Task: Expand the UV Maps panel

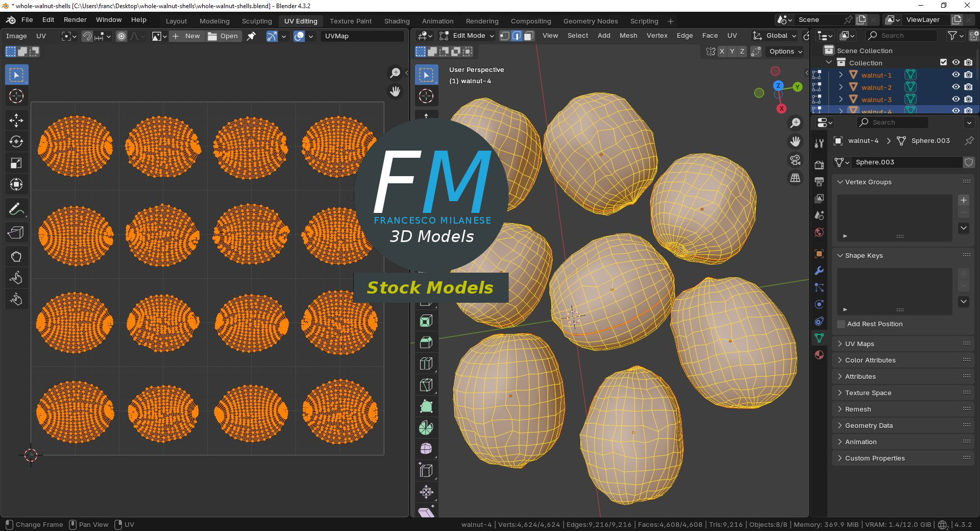Action: 903,344
